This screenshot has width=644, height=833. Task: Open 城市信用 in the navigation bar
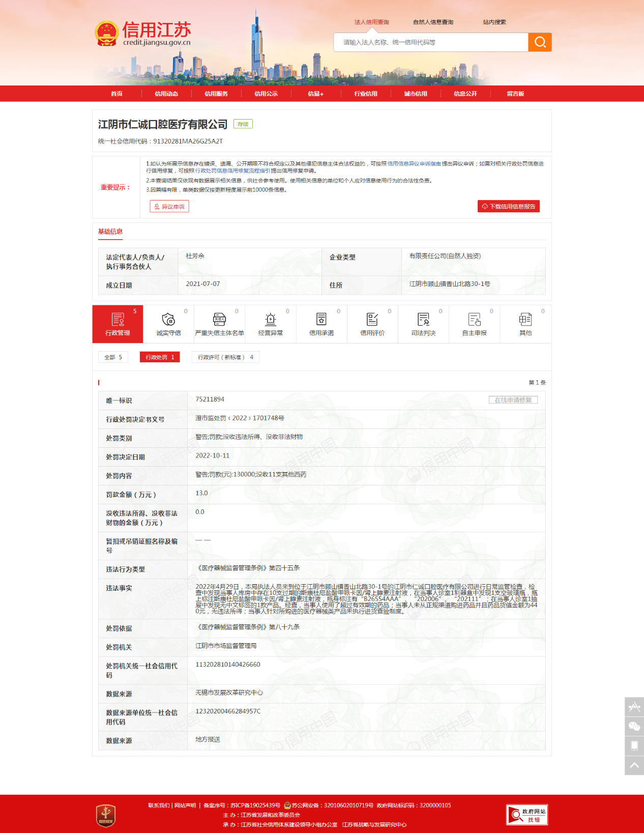pyautogui.click(x=416, y=94)
